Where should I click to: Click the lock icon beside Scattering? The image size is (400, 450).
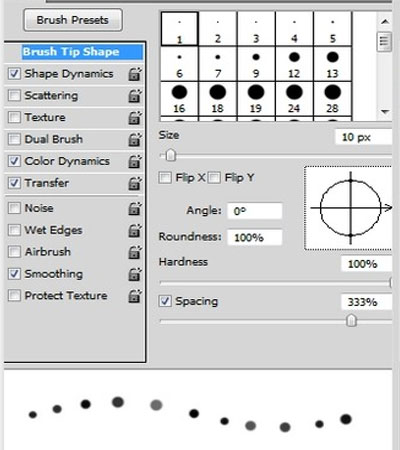[135, 96]
